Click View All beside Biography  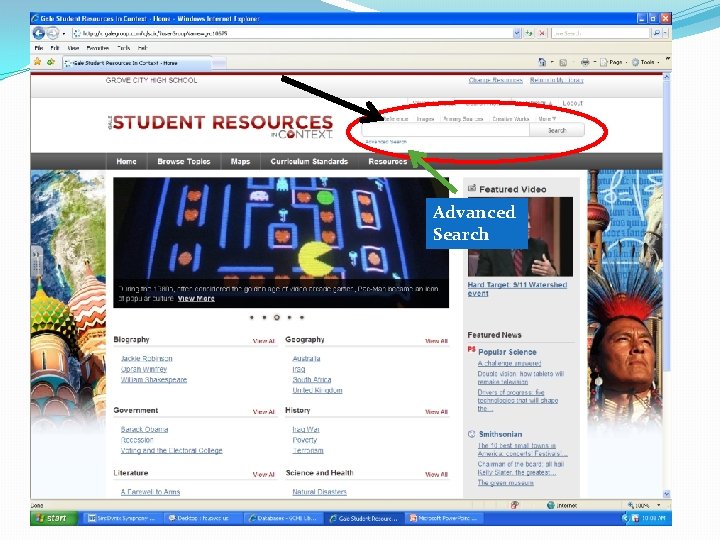click(264, 341)
